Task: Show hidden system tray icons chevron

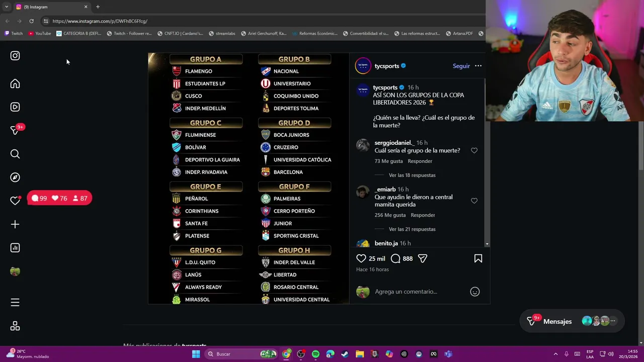Action: pos(555,354)
